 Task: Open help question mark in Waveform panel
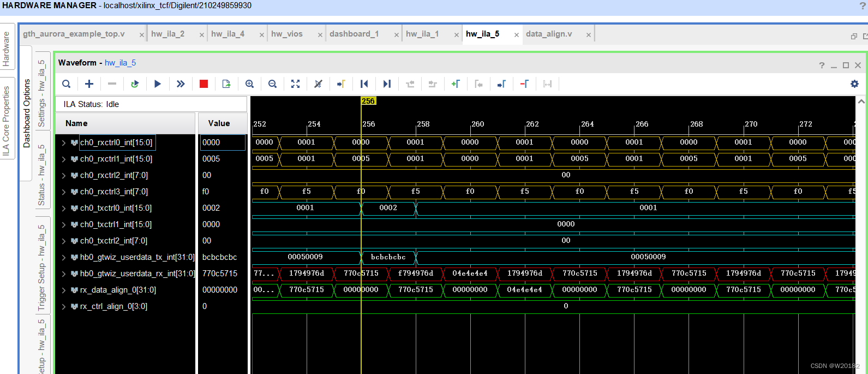click(822, 66)
